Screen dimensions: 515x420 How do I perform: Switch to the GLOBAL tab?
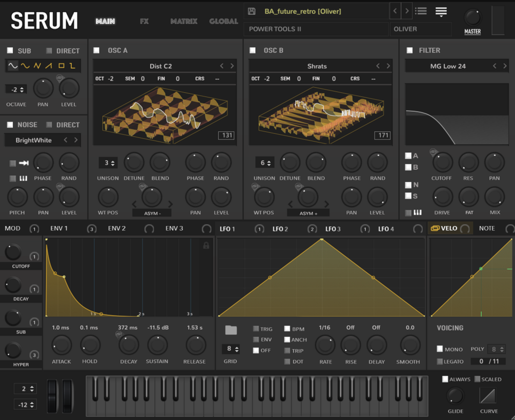223,22
